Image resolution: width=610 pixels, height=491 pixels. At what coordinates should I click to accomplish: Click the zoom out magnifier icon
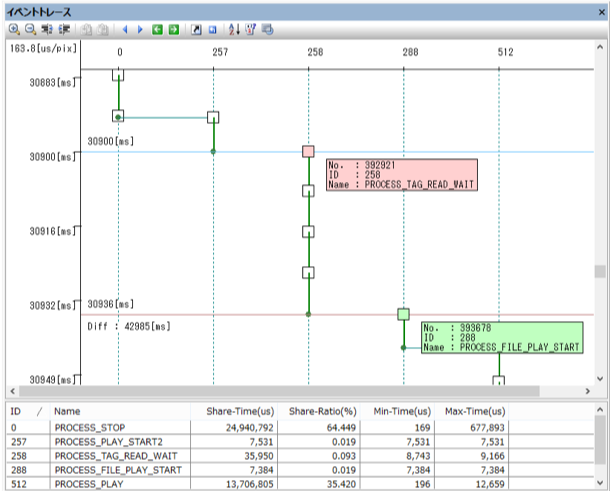point(30,29)
